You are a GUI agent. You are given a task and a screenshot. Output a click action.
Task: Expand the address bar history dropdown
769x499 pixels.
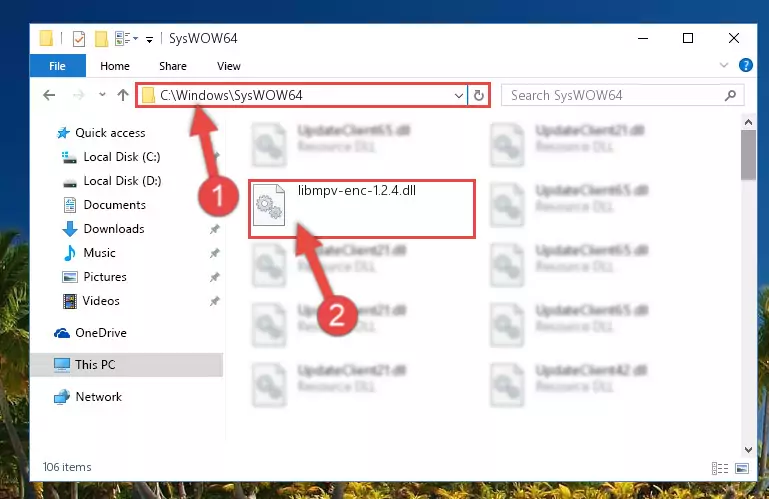(459, 96)
